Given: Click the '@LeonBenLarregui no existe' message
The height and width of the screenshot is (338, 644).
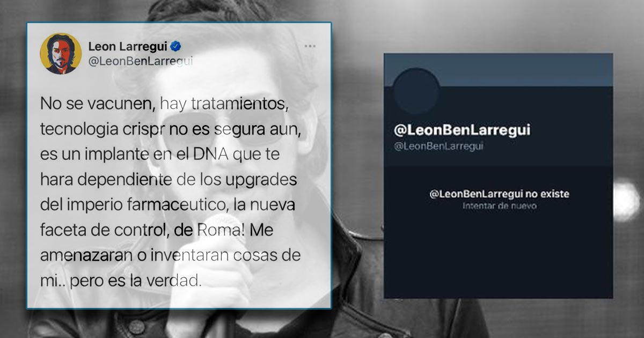Looking at the screenshot, I should 499,194.
